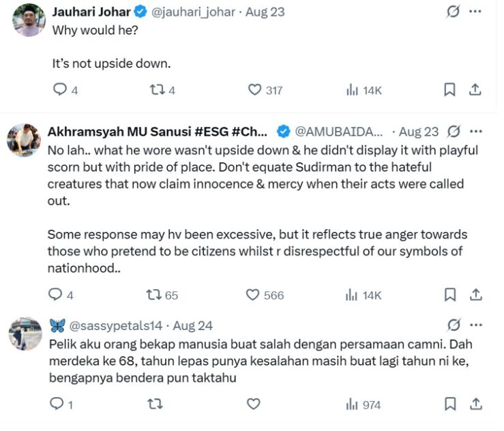Image resolution: width=504 pixels, height=431 pixels.
Task: Open more options on Akhramsyah's tweet
Action: click(476, 132)
